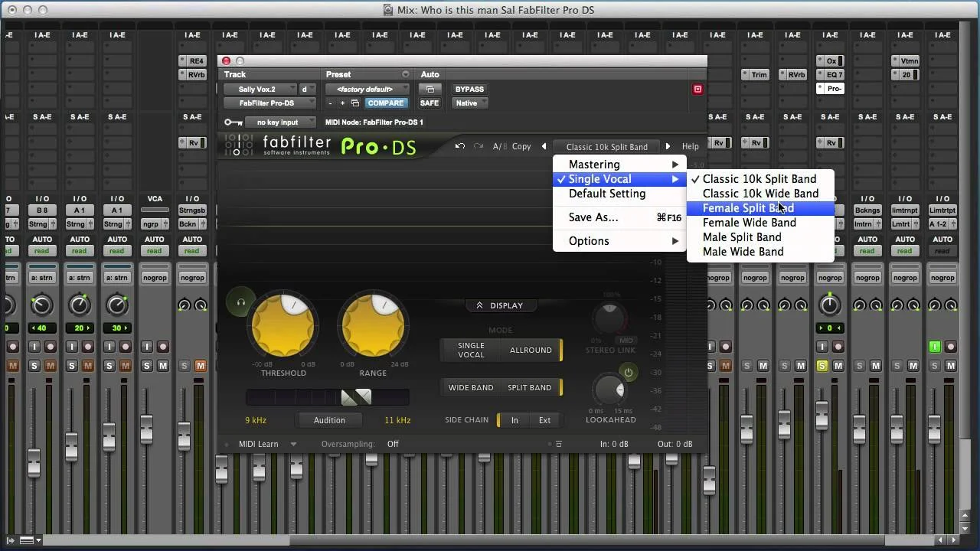Collapse the DISPLAY panel
This screenshot has height=551, width=980.
click(501, 305)
